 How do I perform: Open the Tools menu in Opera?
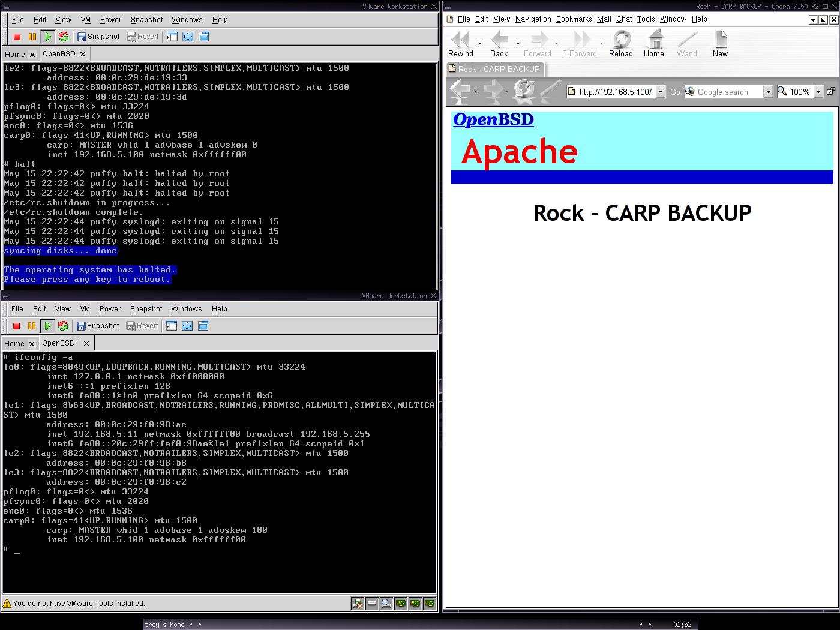(x=646, y=19)
